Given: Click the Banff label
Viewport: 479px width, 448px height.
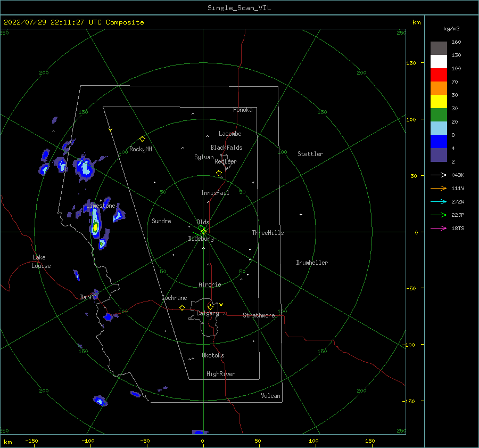Looking at the screenshot, I should tap(88, 297).
